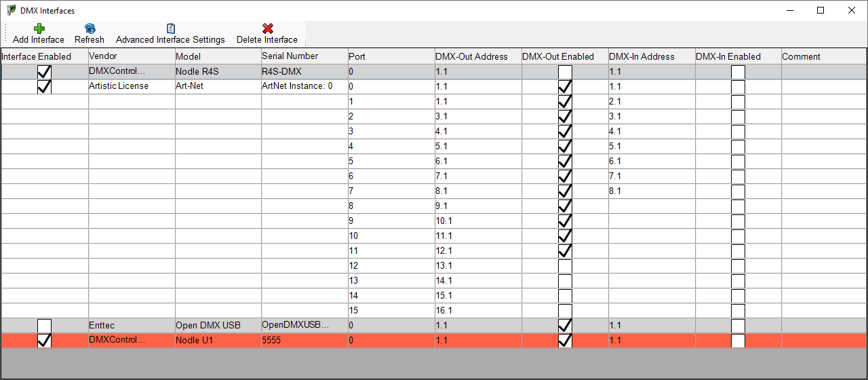The image size is (868, 380).
Task: Click the DMX Interfaces window title icon
Action: coord(11,10)
